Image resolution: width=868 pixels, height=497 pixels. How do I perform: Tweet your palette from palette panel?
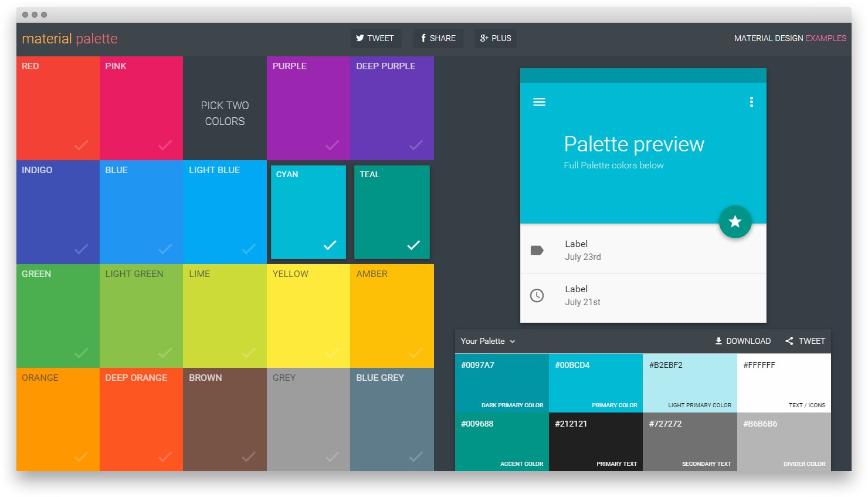[x=805, y=341]
